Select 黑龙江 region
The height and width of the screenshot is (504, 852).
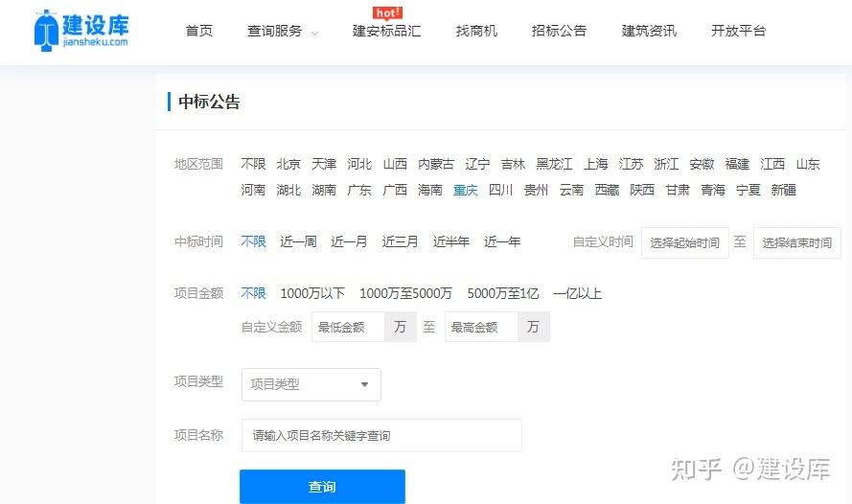tap(554, 164)
